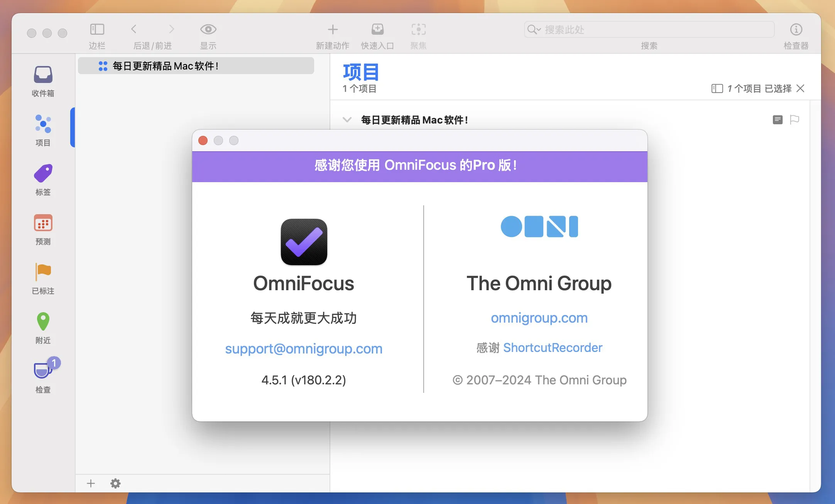Toggle the flag on the project row
Image resolution: width=835 pixels, height=504 pixels.
coord(794,120)
